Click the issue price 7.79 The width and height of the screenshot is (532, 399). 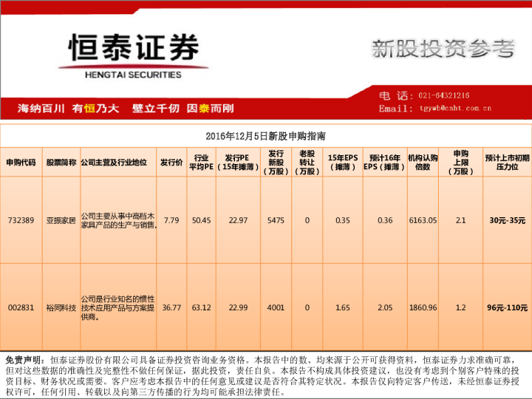[x=171, y=220]
